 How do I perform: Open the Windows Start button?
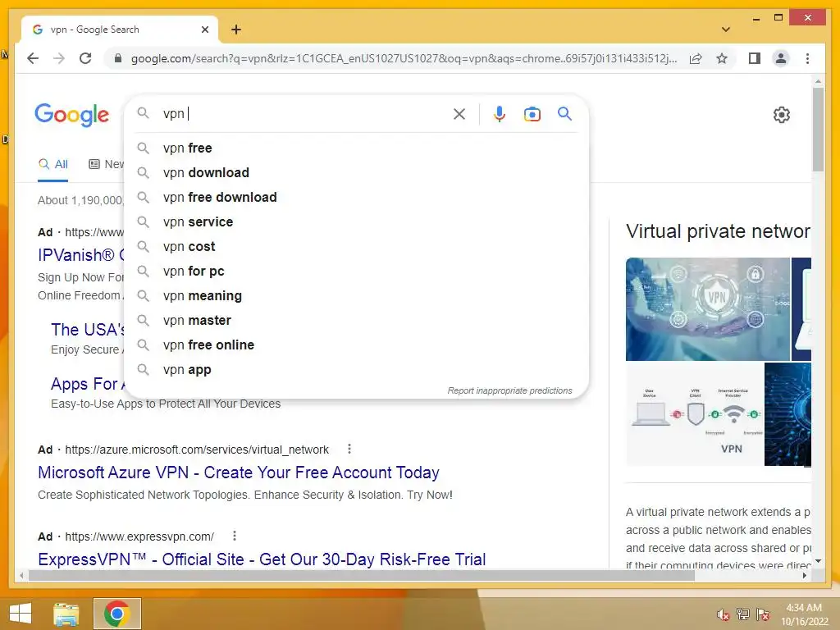pyautogui.click(x=21, y=614)
